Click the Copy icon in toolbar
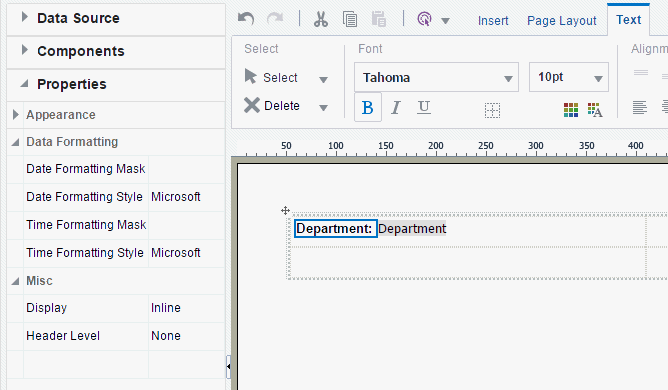Viewport: 668px width, 390px height. click(x=350, y=19)
